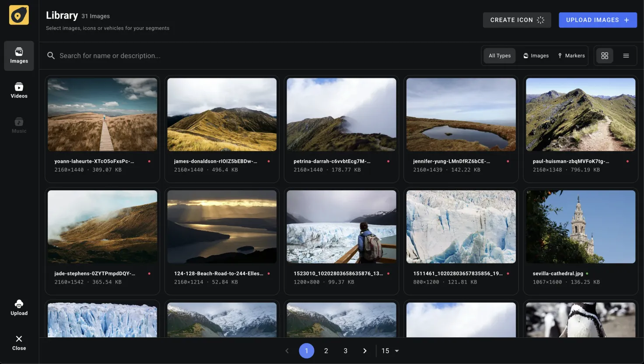Go to next page with right chevron
This screenshot has height=364, width=644.
[365, 351]
